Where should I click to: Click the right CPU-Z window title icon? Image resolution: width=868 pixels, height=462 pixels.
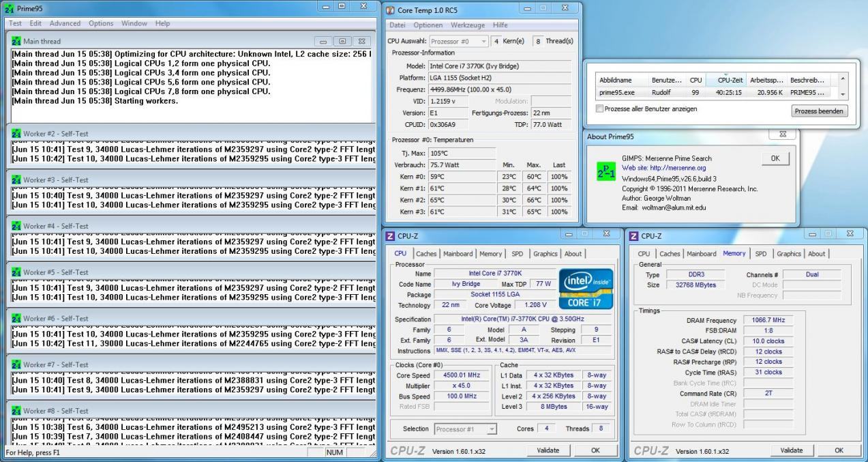click(x=633, y=236)
